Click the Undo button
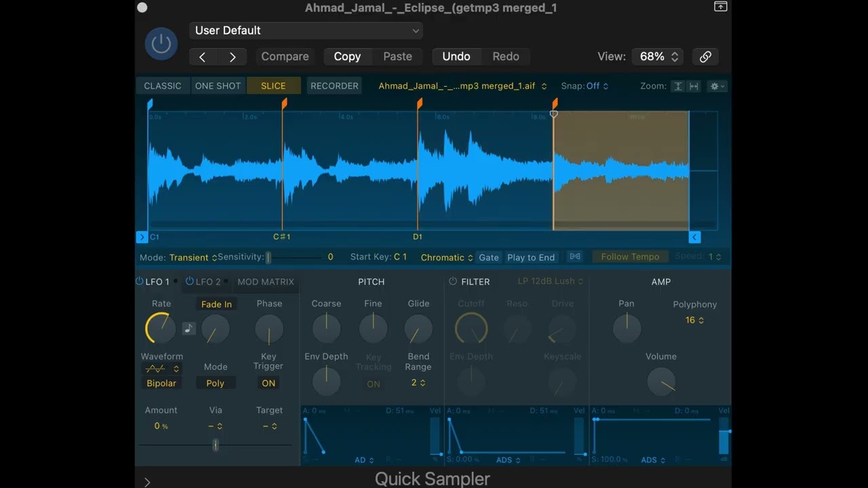The image size is (868, 488). click(x=456, y=57)
